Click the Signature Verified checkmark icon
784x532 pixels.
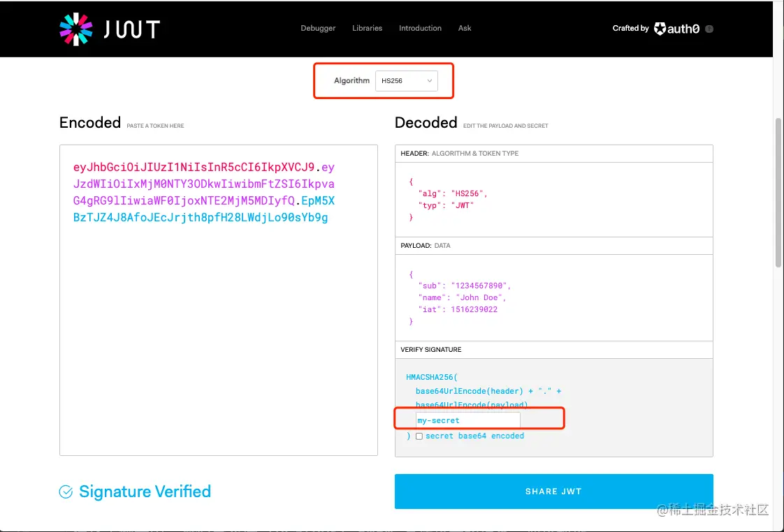pos(65,492)
